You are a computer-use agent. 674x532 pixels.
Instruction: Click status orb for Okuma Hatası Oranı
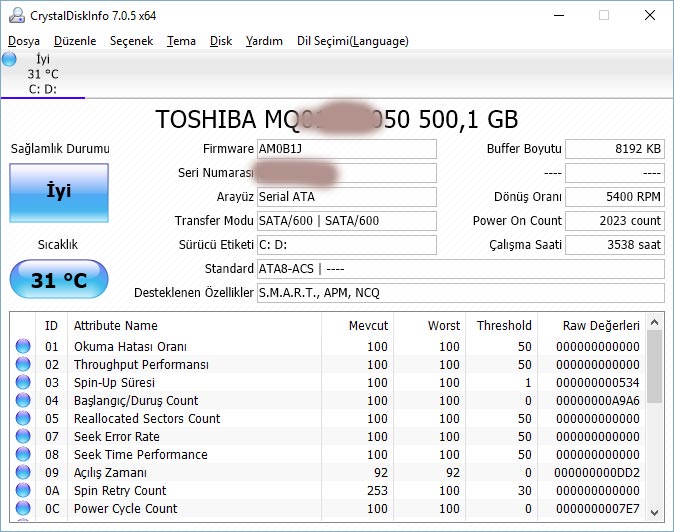[x=23, y=346]
